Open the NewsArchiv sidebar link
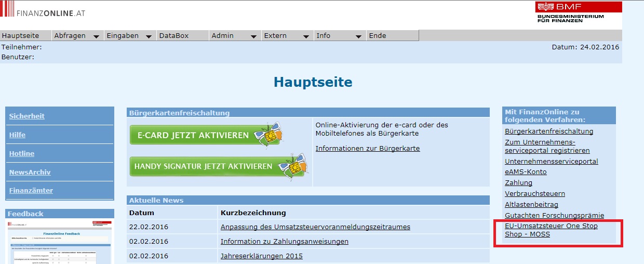The width and height of the screenshot is (644, 264). click(x=30, y=172)
